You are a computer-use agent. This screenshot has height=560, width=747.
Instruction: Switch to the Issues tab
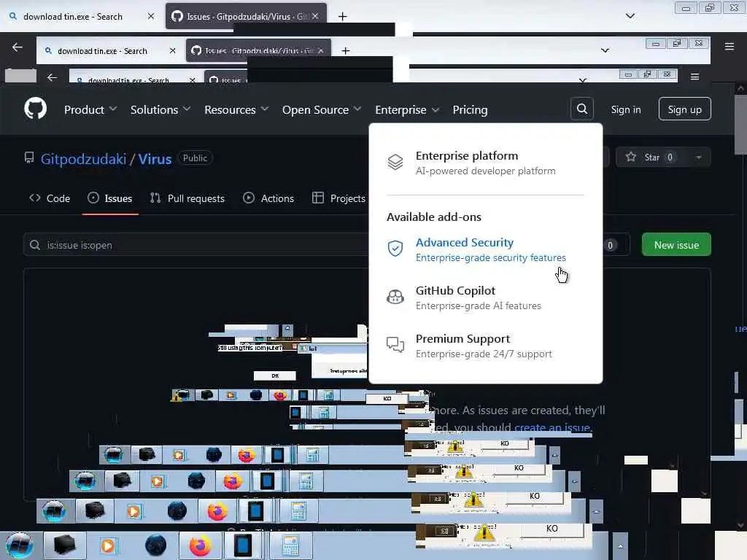110,198
